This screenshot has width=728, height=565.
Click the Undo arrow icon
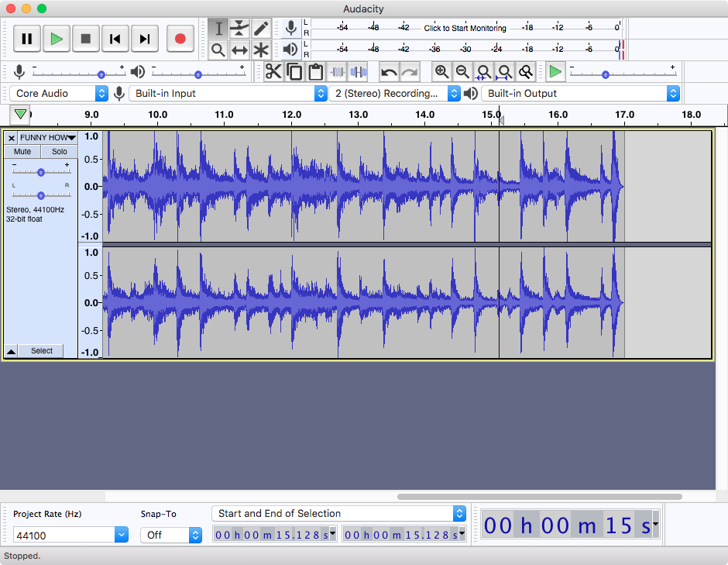click(389, 72)
